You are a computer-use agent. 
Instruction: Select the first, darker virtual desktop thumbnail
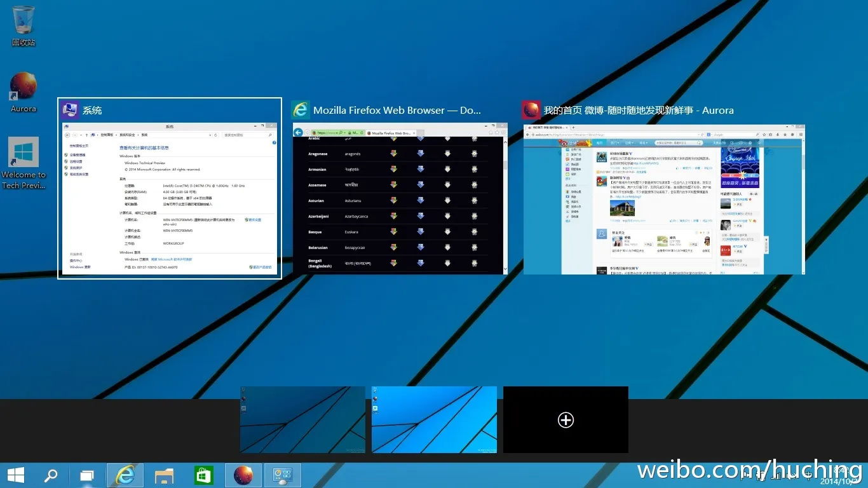tap(302, 419)
